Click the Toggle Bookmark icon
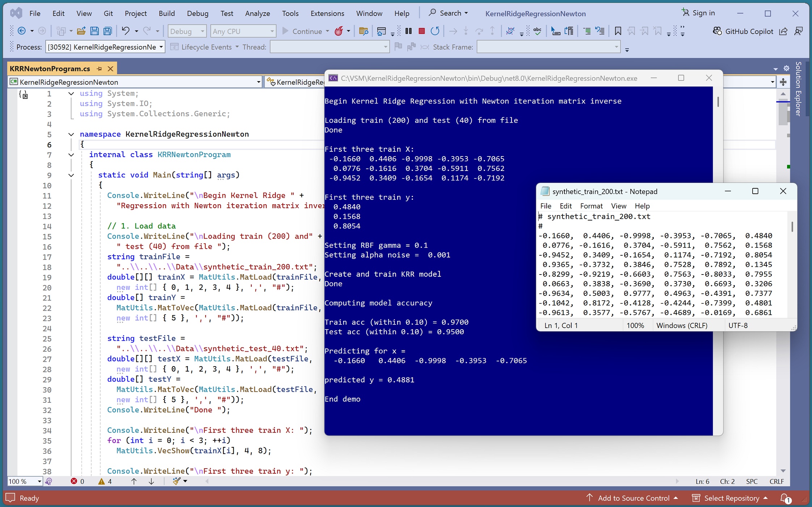The image size is (812, 507). tap(618, 31)
